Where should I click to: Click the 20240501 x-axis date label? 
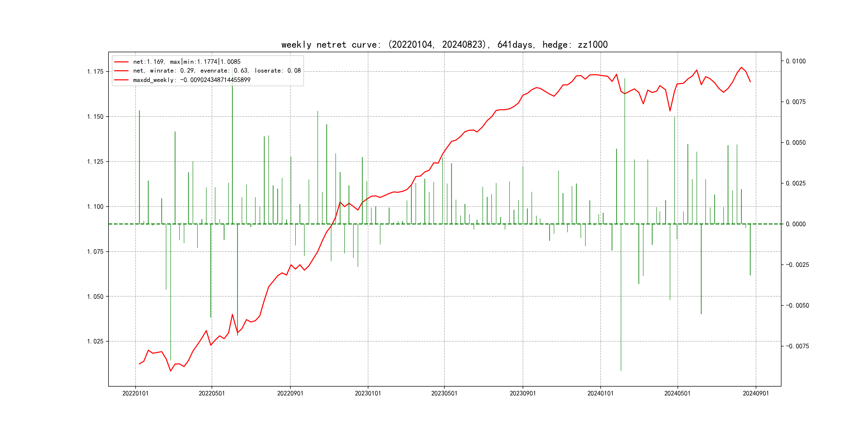pyautogui.click(x=677, y=393)
